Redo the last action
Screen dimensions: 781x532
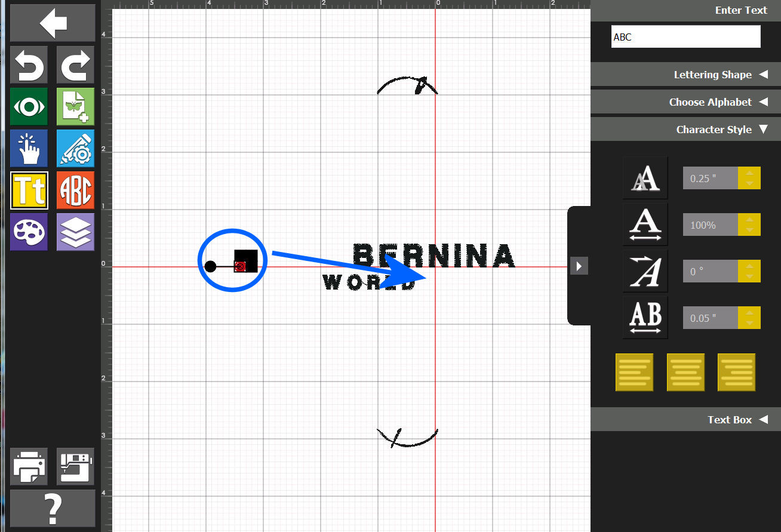pyautogui.click(x=75, y=65)
